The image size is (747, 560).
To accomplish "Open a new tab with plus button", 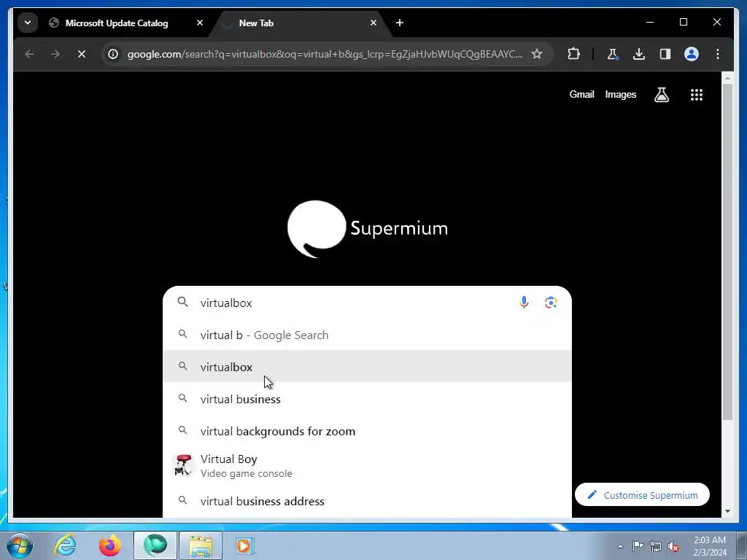I will (400, 23).
